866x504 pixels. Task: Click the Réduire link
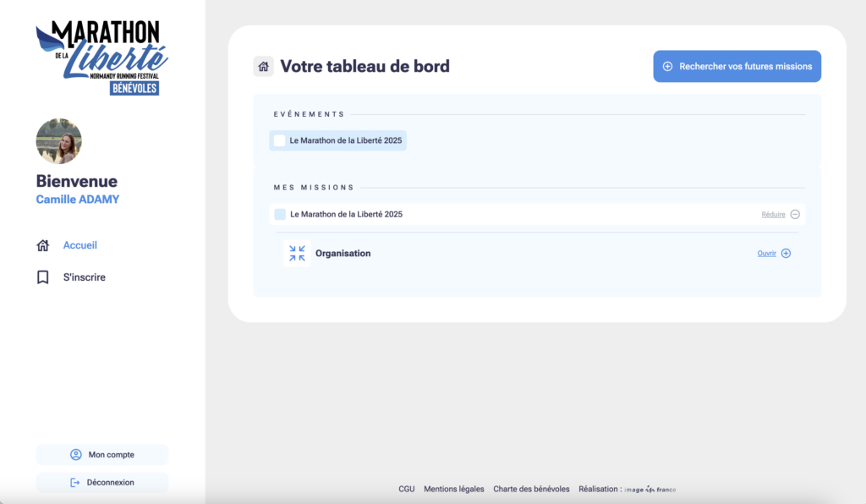coord(773,214)
